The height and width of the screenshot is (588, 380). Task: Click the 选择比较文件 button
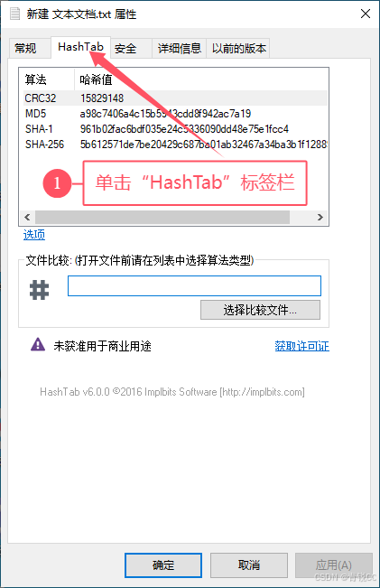[261, 310]
